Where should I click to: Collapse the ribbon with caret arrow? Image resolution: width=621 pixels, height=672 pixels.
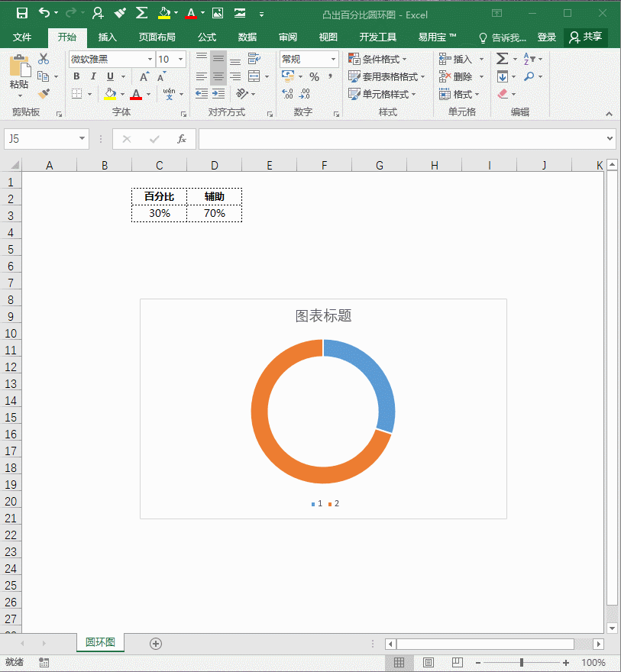click(x=609, y=114)
